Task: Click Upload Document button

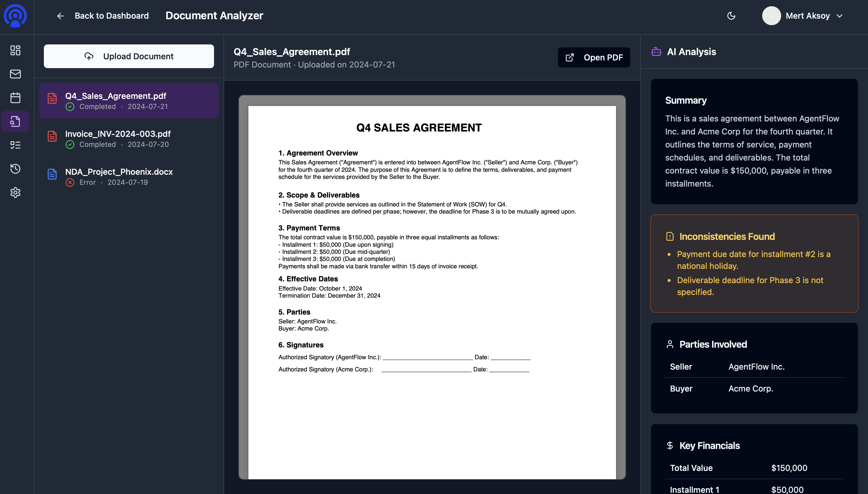Action: click(x=129, y=56)
